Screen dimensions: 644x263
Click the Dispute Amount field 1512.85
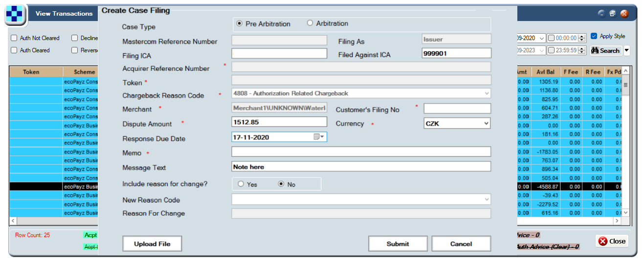click(x=279, y=122)
